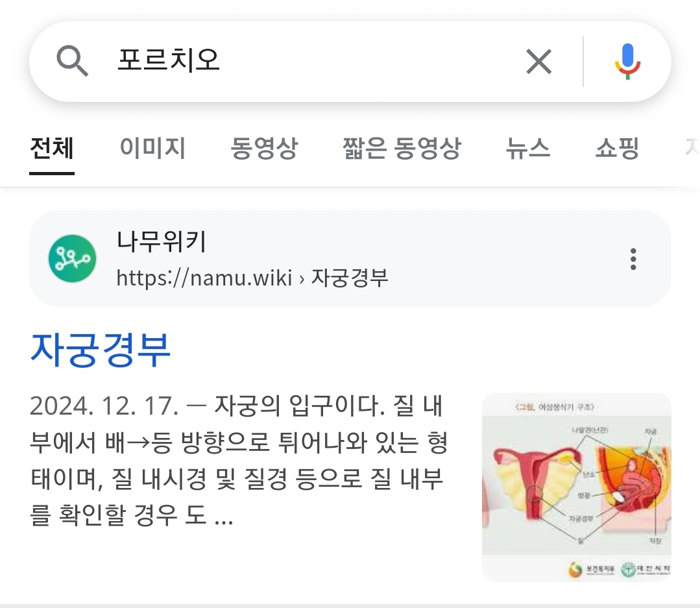Tap the 2024. 12. 17. result date

click(104, 407)
